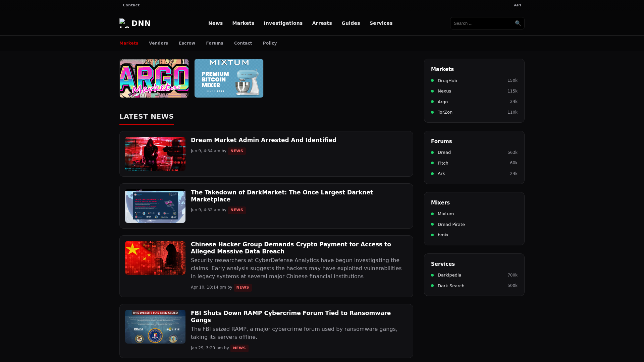This screenshot has height=362, width=644.
Task: Open 'Chinese Hacker Group Demands Crypto Payment' headline
Action: click(291, 248)
